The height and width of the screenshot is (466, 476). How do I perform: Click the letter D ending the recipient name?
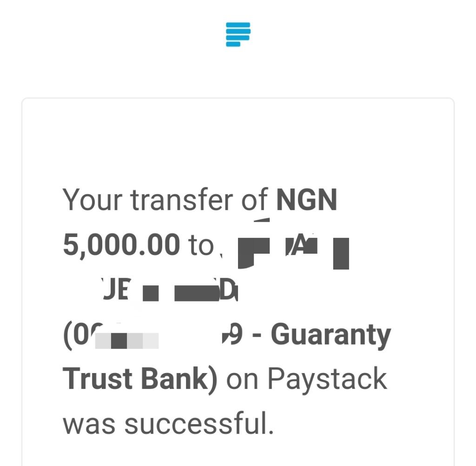(x=228, y=289)
